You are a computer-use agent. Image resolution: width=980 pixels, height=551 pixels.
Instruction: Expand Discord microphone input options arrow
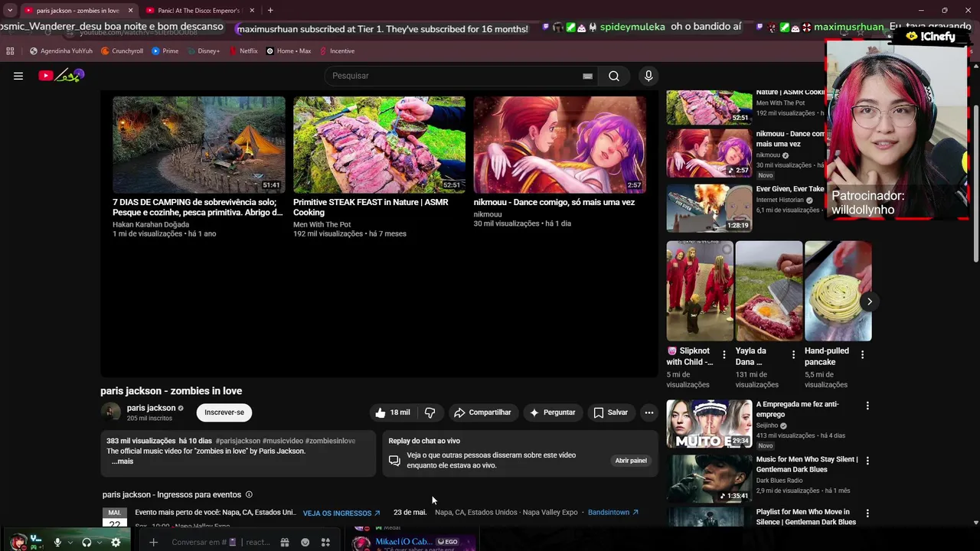pos(70,543)
